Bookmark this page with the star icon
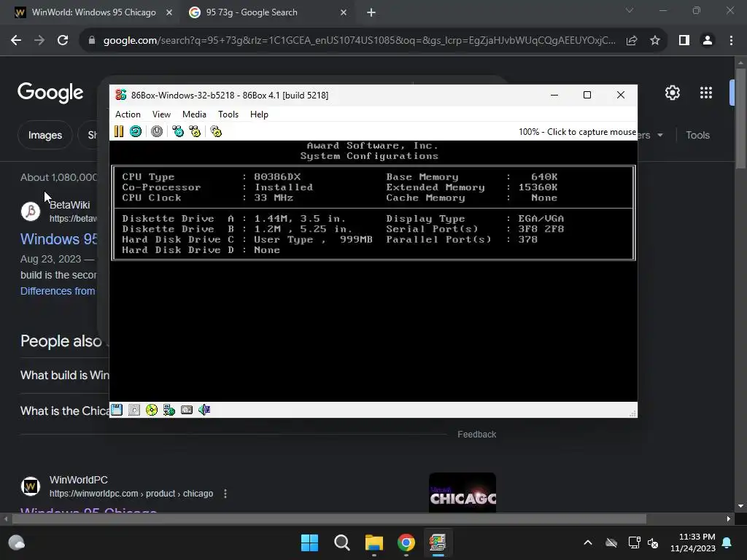747x560 pixels. pyautogui.click(x=655, y=41)
